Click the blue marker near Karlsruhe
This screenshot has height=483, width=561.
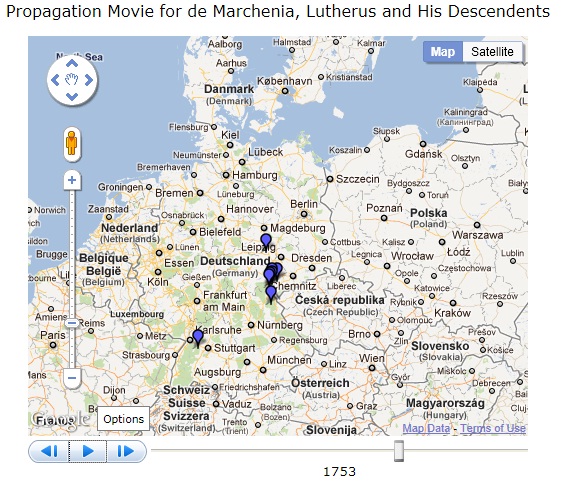coord(198,338)
